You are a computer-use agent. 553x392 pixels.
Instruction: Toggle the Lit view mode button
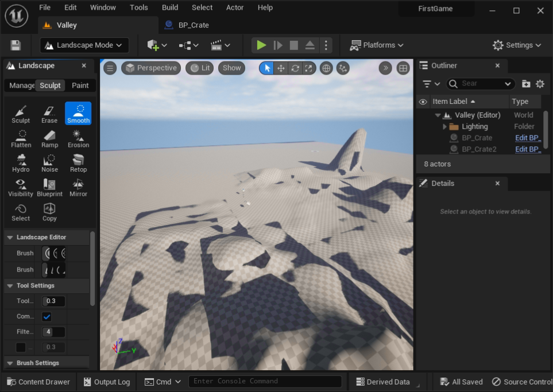(x=200, y=68)
